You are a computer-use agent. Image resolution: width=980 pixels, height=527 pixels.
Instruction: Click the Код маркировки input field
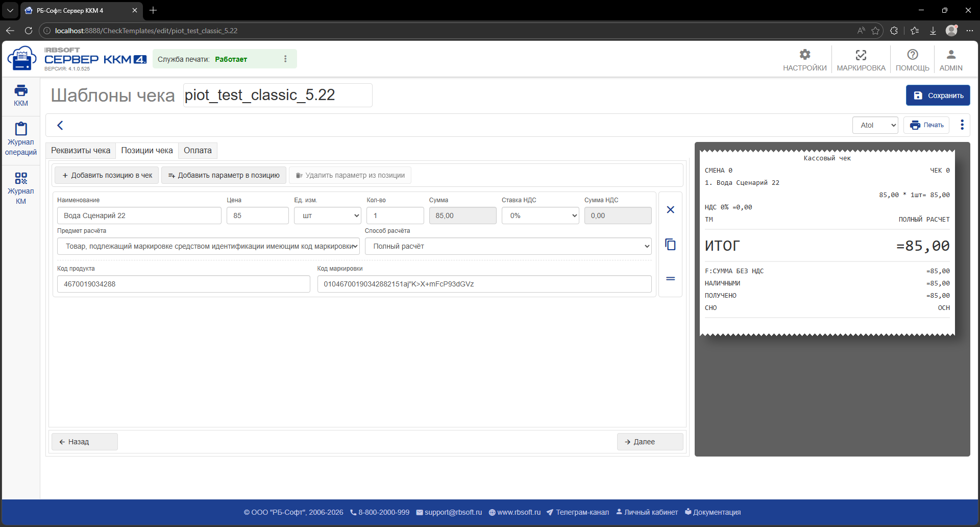point(484,284)
